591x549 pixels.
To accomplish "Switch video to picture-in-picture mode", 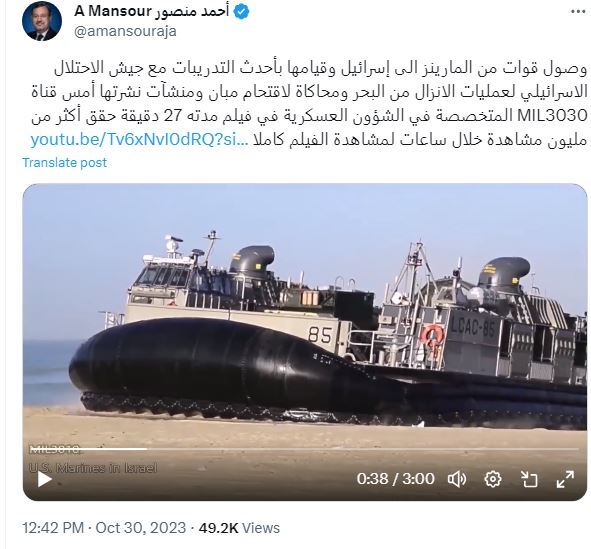I will pos(529,479).
